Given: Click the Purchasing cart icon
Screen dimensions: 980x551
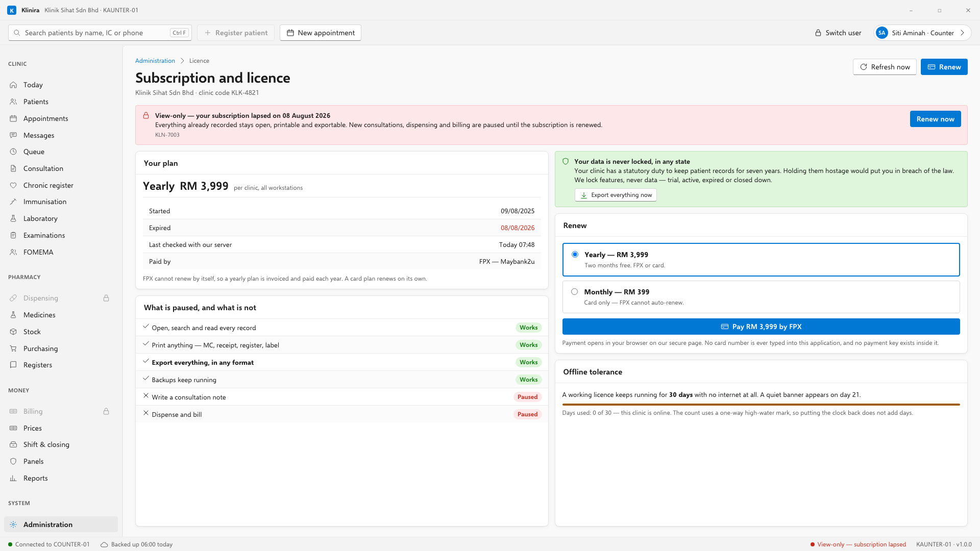Looking at the screenshot, I should pos(13,348).
